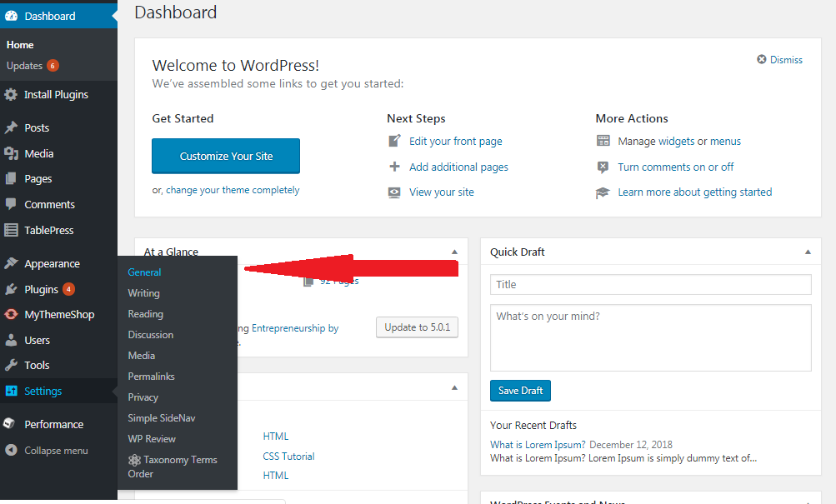This screenshot has height=504, width=836.
Task: Open WP Review settings item
Action: coord(152,438)
